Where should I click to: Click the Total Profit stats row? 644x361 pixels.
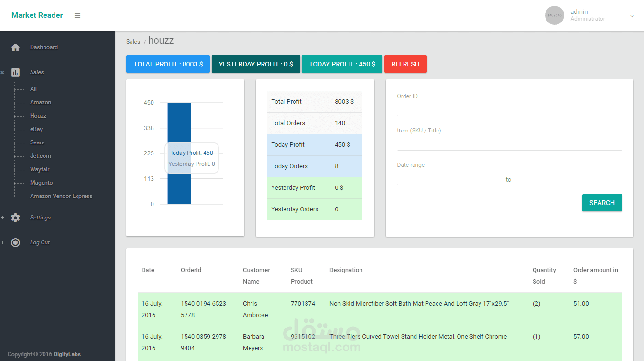(x=315, y=102)
